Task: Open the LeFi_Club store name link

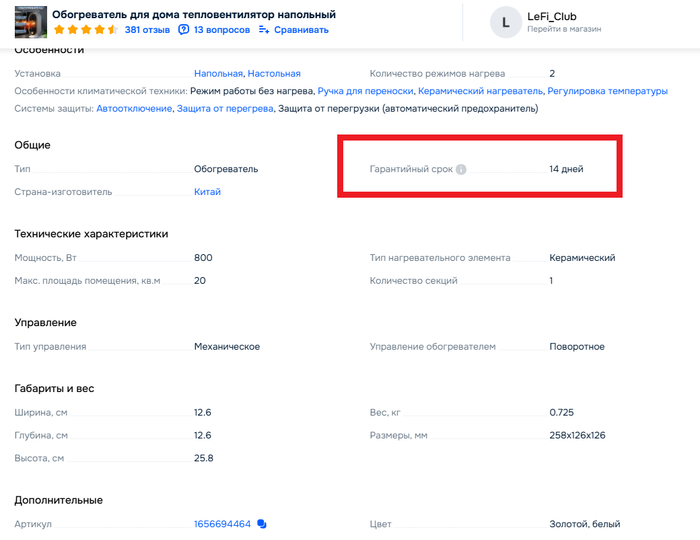Action: (551, 17)
